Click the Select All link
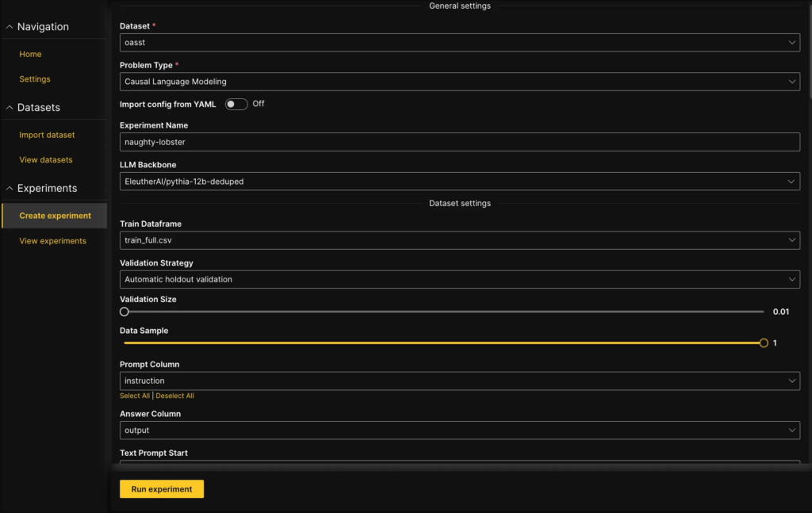Screen dimensions: 812x513 (x=135, y=396)
